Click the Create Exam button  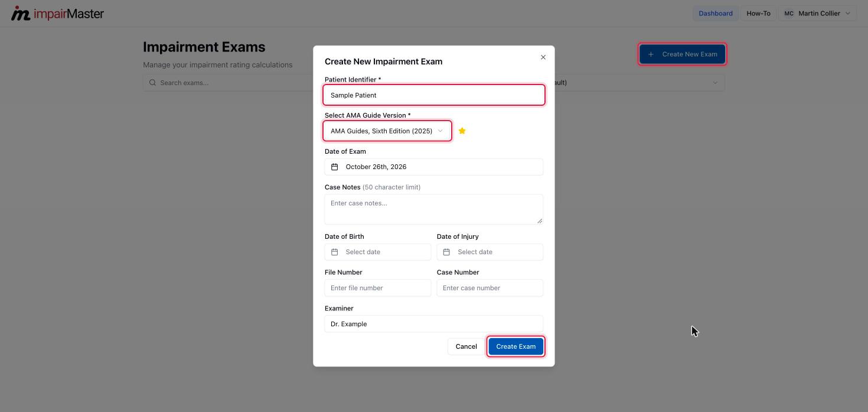click(516, 346)
